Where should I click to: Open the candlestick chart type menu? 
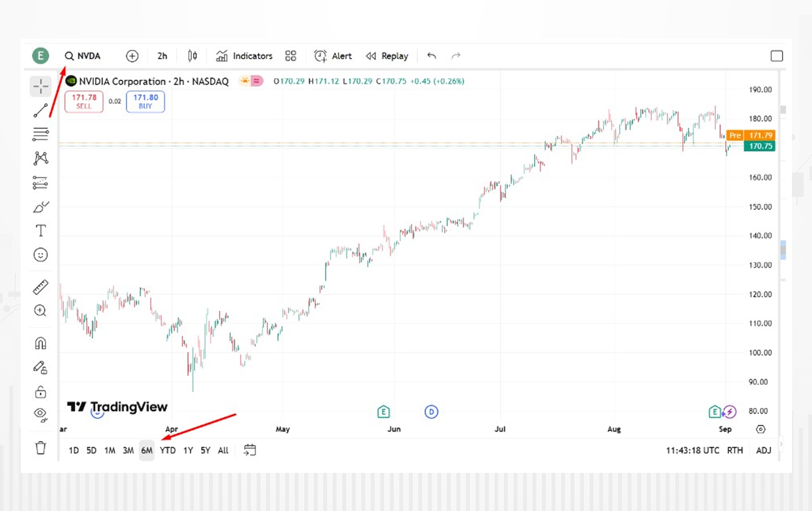[x=192, y=56]
